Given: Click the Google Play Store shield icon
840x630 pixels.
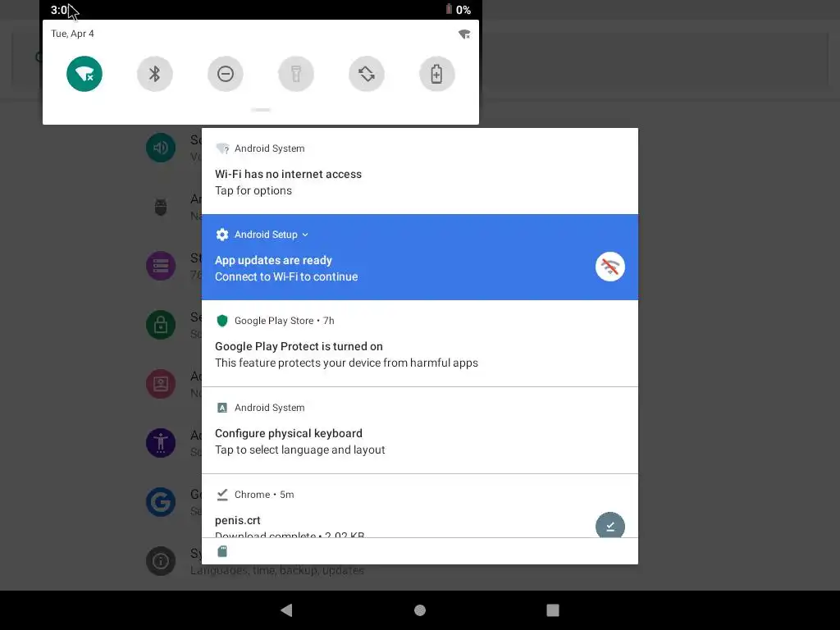Looking at the screenshot, I should click(222, 321).
